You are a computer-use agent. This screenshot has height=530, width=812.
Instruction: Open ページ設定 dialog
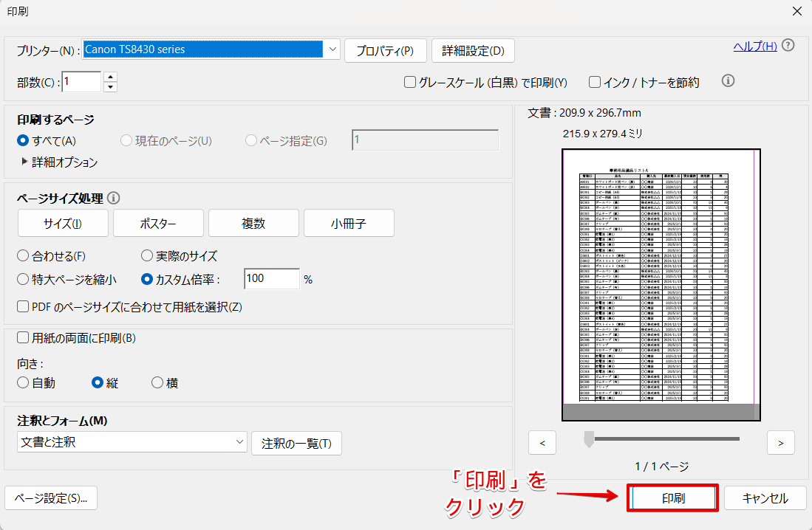click(50, 498)
